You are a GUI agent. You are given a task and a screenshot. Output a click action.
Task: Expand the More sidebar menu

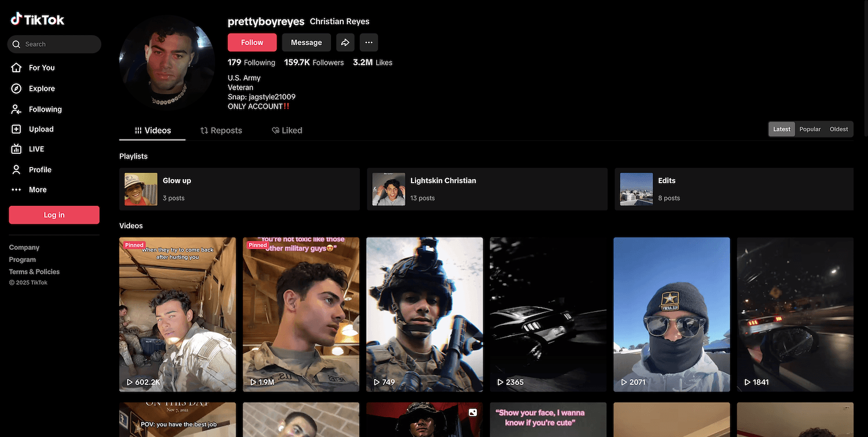(x=38, y=190)
